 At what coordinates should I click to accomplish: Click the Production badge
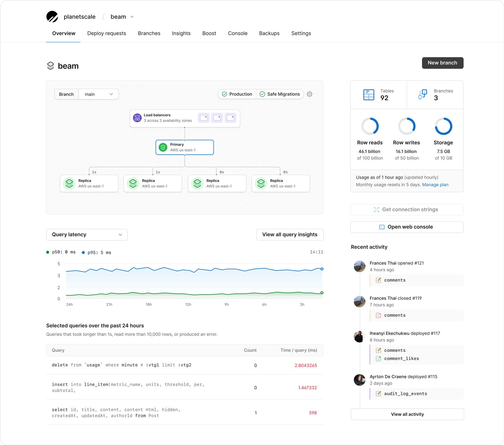point(237,94)
